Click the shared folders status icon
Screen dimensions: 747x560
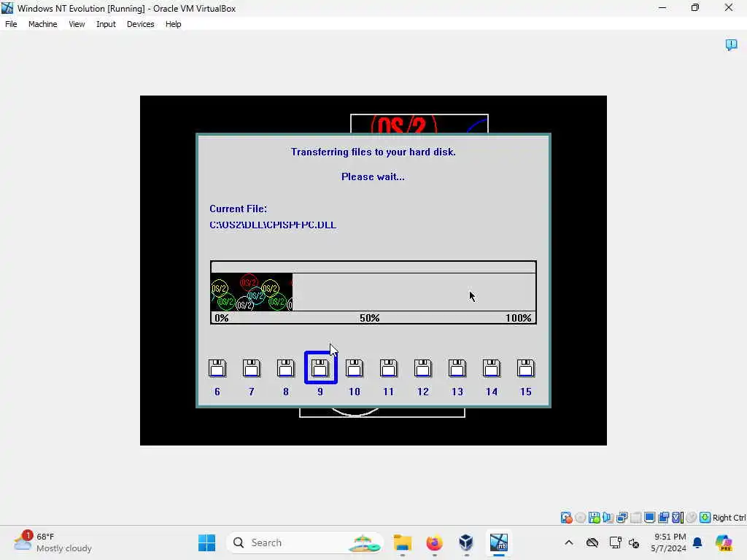pos(635,518)
